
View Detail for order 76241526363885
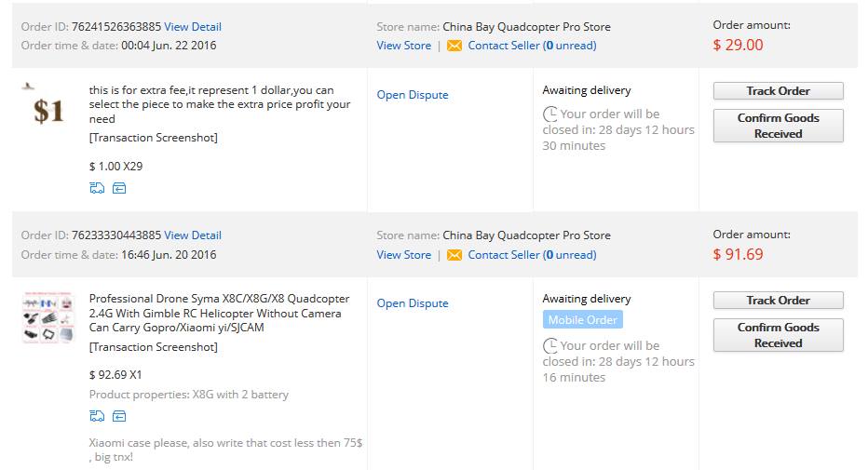(x=193, y=27)
